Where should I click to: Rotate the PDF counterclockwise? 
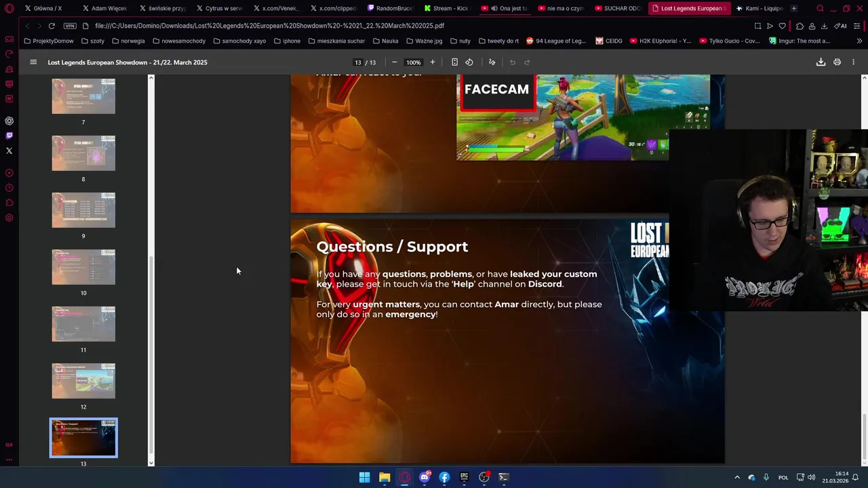pyautogui.click(x=469, y=62)
